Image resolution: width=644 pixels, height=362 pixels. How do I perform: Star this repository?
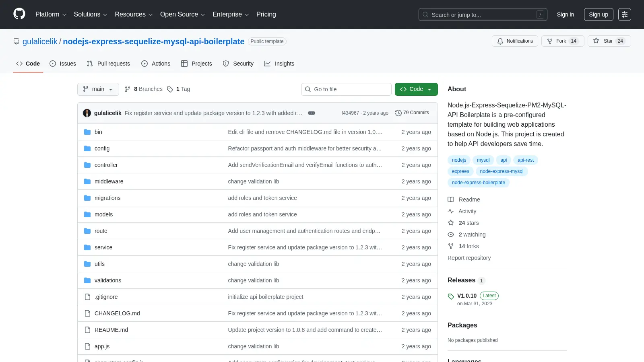click(x=609, y=41)
